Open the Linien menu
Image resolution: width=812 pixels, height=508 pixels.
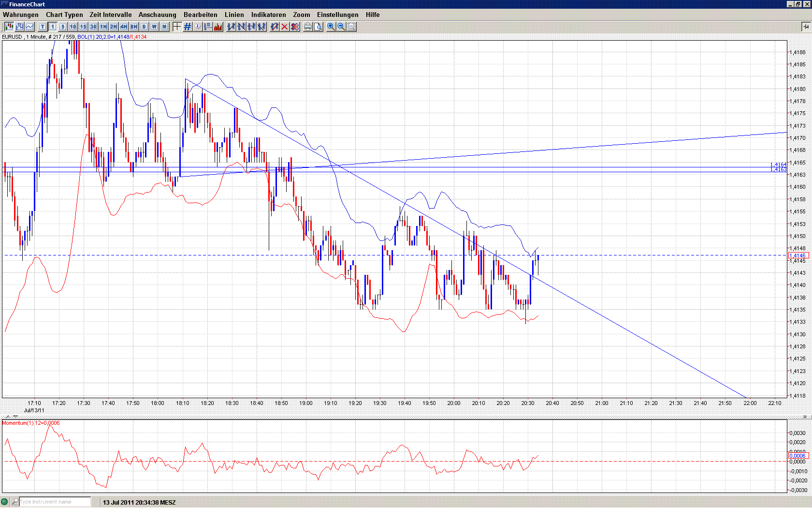pos(234,15)
